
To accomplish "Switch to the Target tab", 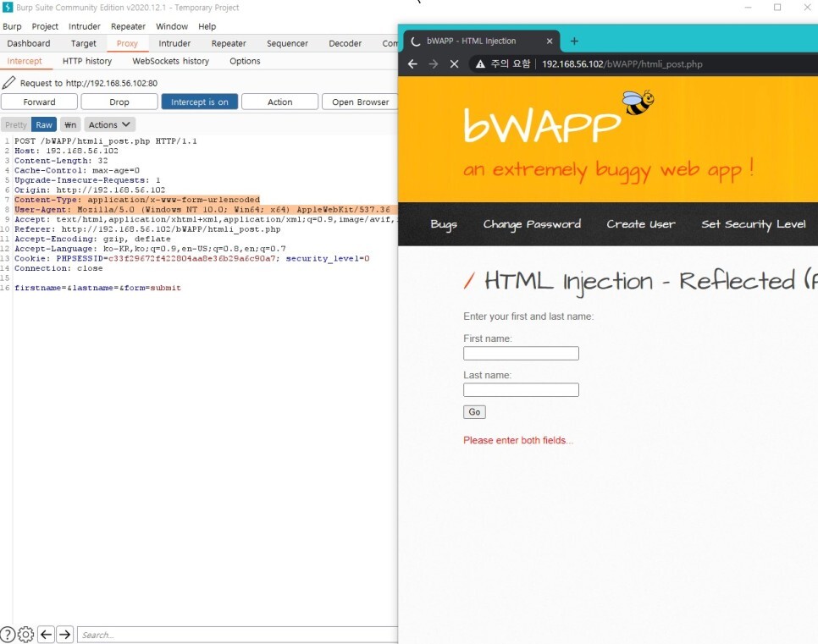I will [x=84, y=43].
